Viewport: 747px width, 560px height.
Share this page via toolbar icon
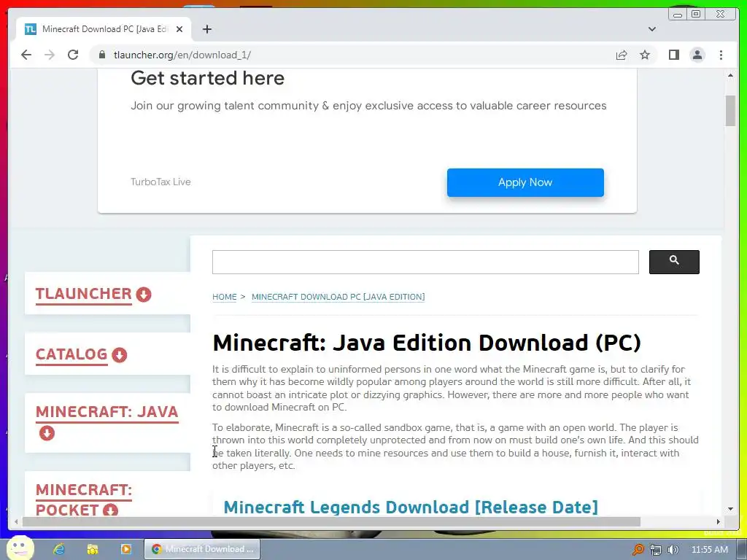pos(622,55)
